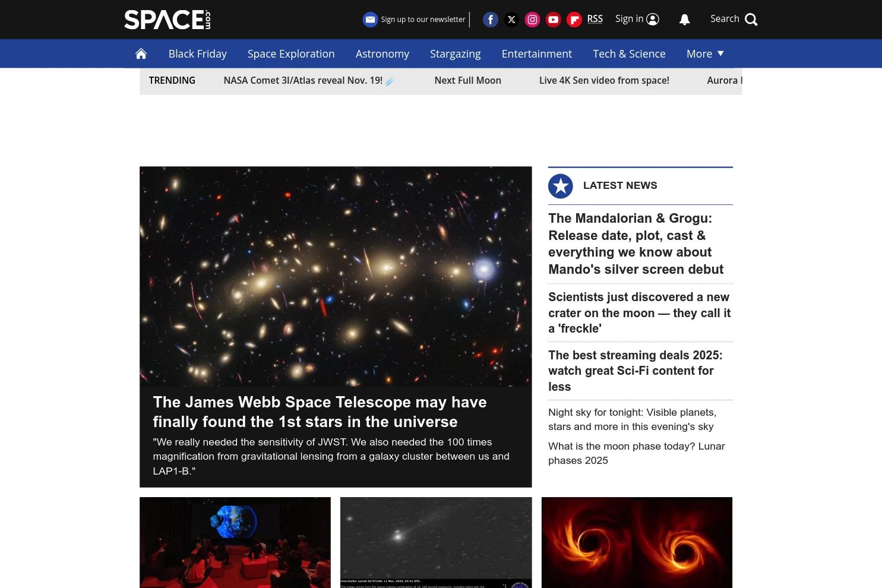
Task: Open the Flipboard social icon
Action: [574, 20]
